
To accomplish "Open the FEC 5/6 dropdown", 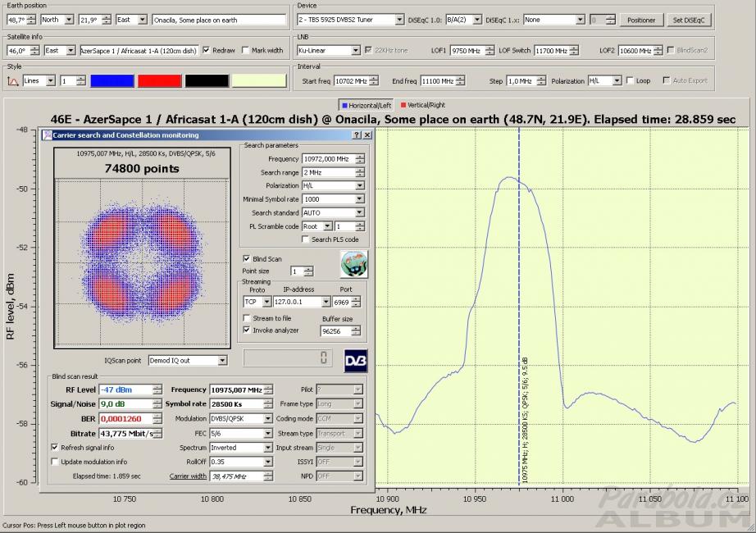I will click(x=267, y=434).
